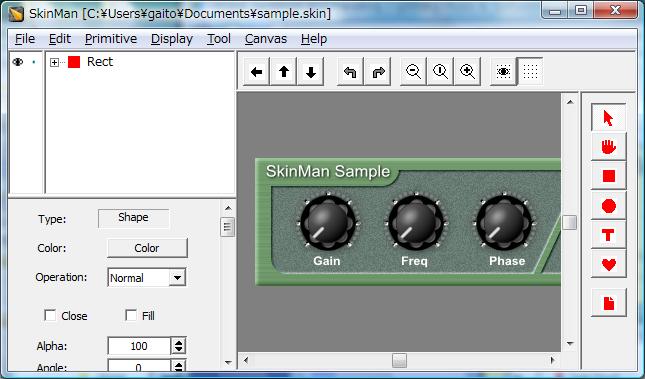
Task: Click the Color button
Action: (x=147, y=248)
